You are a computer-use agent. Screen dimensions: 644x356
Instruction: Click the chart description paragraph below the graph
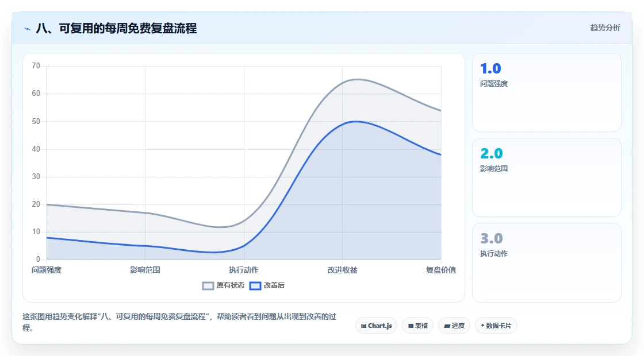coord(179,322)
